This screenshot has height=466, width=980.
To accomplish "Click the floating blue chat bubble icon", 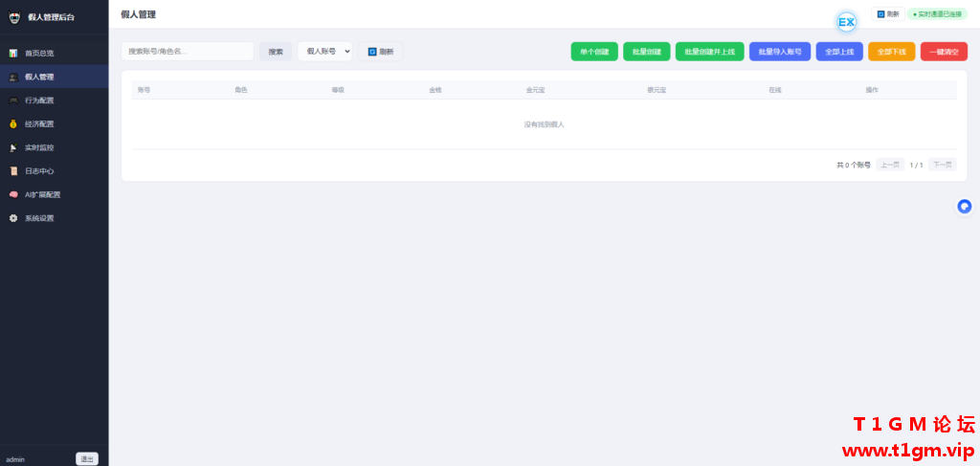I will 965,206.
